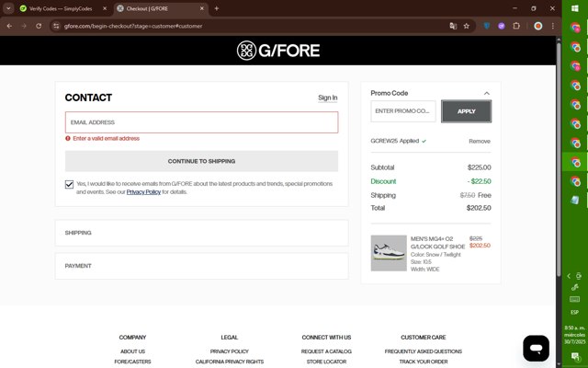Open the chat widget button
Image resolution: width=588 pixels, height=368 pixels.
[537, 349]
